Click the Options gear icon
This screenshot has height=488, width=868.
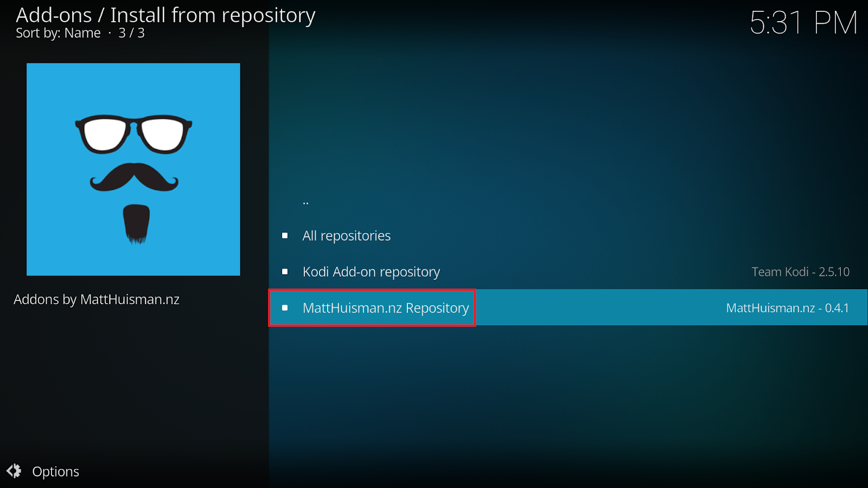point(14,471)
